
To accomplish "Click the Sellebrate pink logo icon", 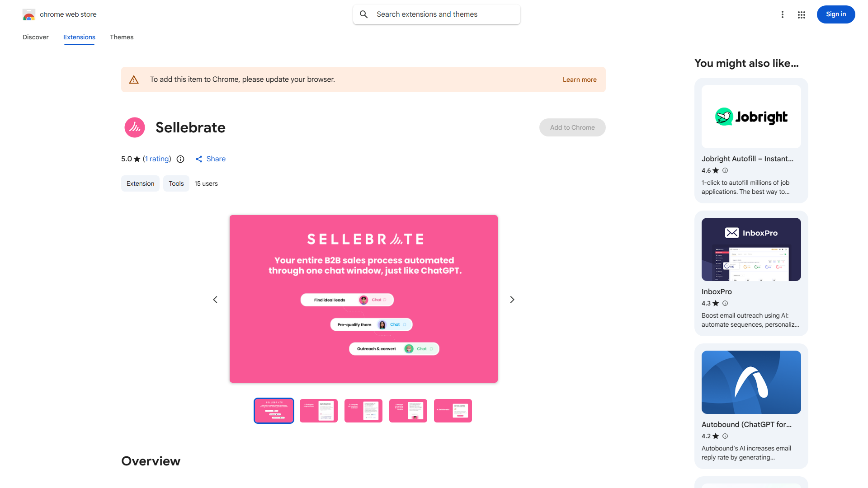I will click(x=135, y=127).
